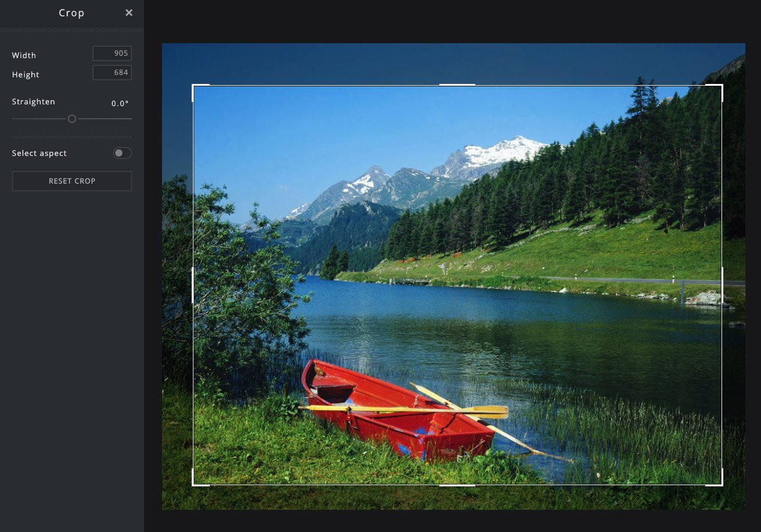Click the top-right corner crop handle

(721, 86)
